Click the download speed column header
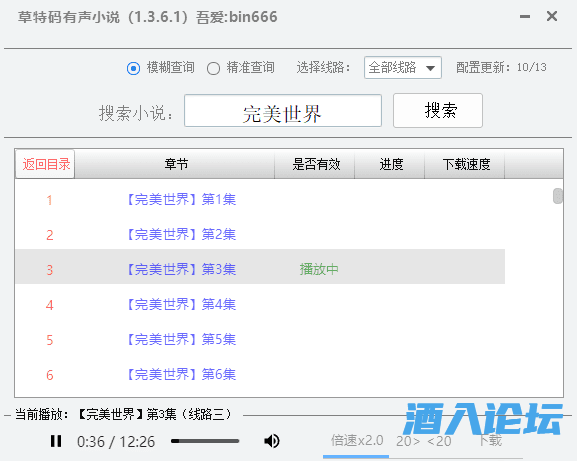This screenshot has height=461, width=577. (466, 164)
